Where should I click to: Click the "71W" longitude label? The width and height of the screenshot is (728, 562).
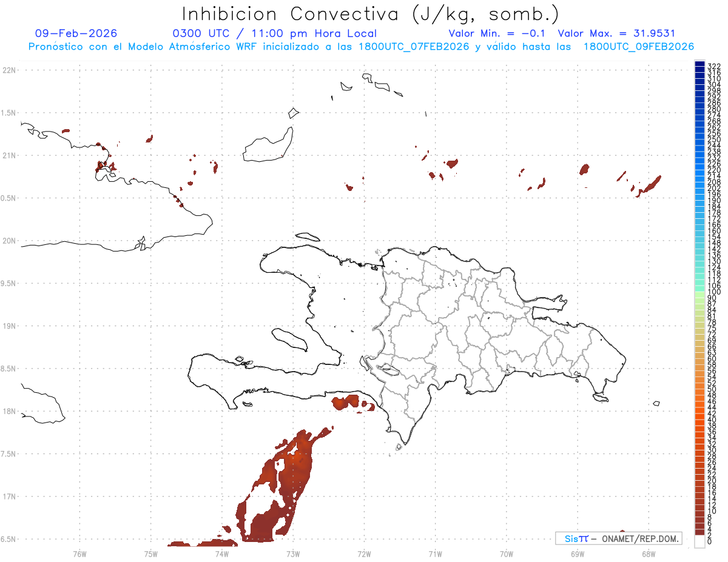[435, 553]
